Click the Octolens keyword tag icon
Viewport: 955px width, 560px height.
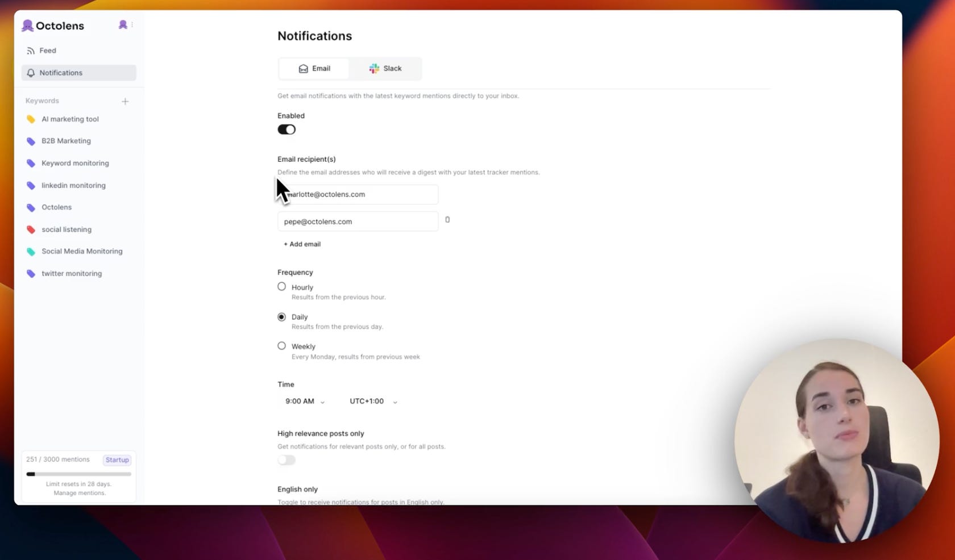click(31, 207)
